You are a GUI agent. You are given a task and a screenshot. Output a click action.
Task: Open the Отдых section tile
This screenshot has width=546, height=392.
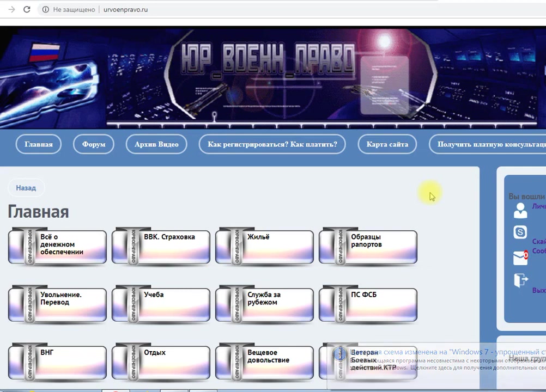(x=161, y=362)
